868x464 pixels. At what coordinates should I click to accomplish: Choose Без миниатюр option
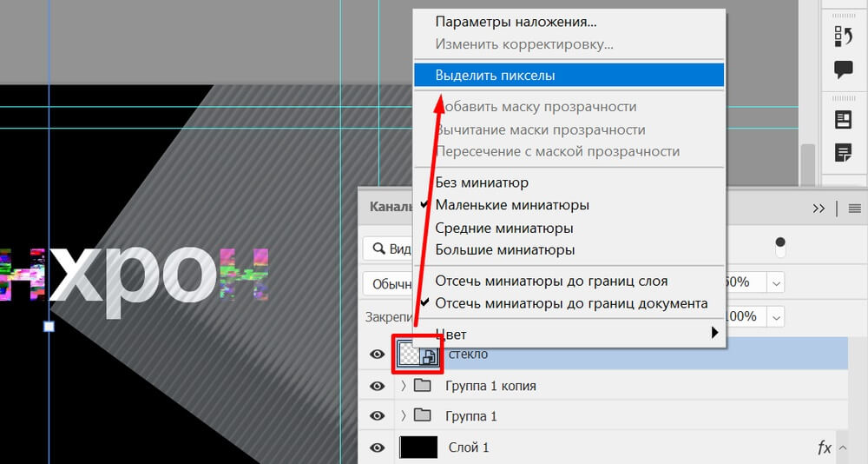click(x=482, y=182)
